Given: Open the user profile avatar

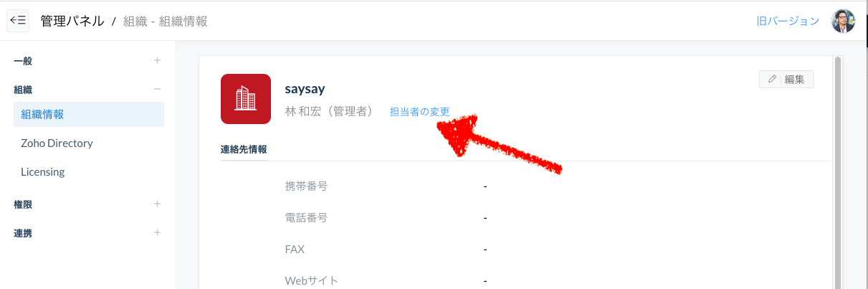Looking at the screenshot, I should click(843, 21).
